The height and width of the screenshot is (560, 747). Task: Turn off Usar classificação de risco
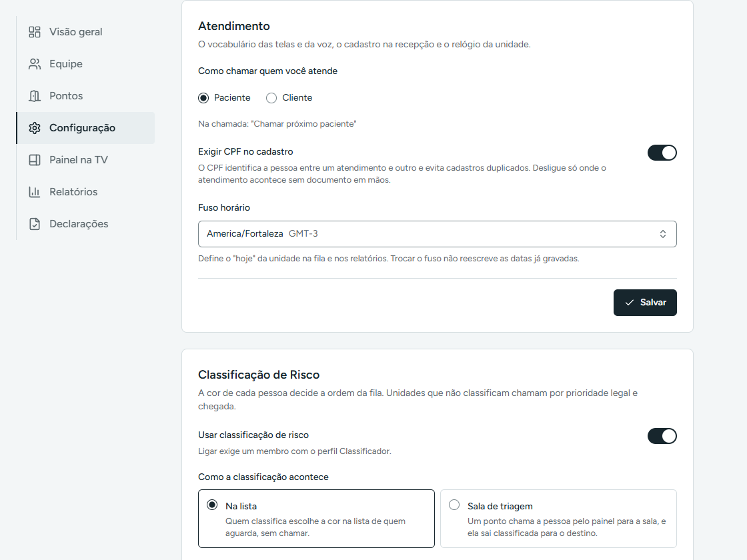pyautogui.click(x=662, y=436)
